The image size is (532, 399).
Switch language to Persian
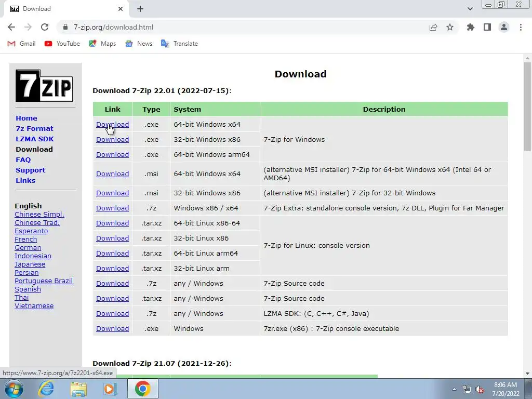pyautogui.click(x=26, y=272)
